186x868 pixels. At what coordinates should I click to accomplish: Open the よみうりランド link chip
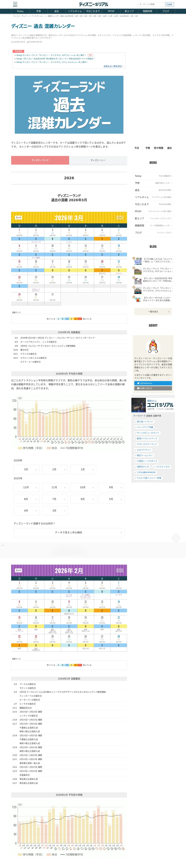(x=143, y=450)
